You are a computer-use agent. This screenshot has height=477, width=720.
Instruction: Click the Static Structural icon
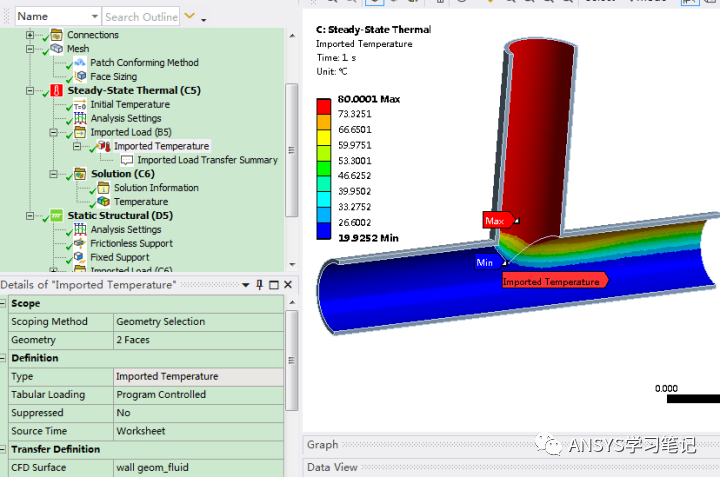57,216
